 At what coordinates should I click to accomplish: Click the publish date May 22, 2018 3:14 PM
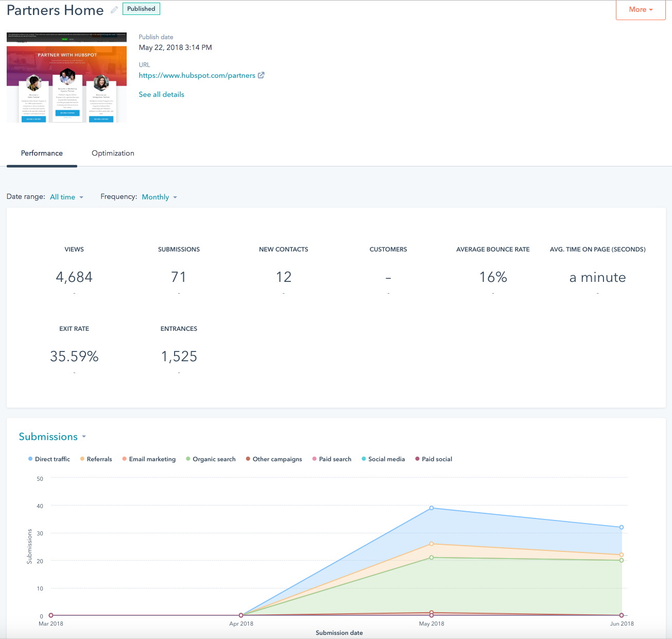(x=175, y=47)
